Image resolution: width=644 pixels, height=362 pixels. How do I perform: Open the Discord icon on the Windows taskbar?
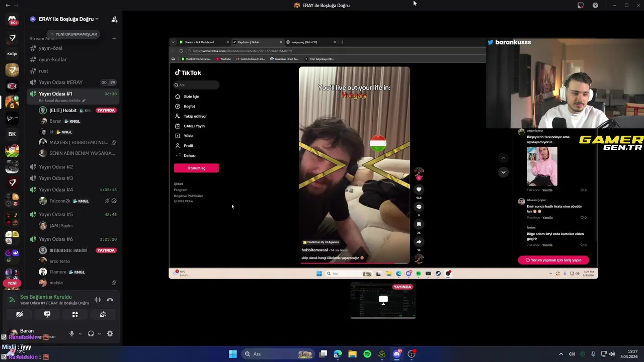(397, 354)
